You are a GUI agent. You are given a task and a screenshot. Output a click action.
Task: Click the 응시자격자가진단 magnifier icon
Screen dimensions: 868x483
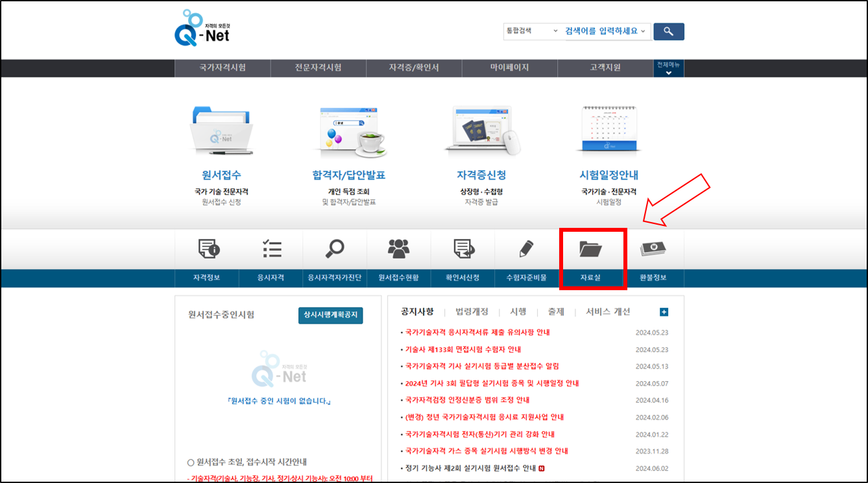click(x=335, y=249)
